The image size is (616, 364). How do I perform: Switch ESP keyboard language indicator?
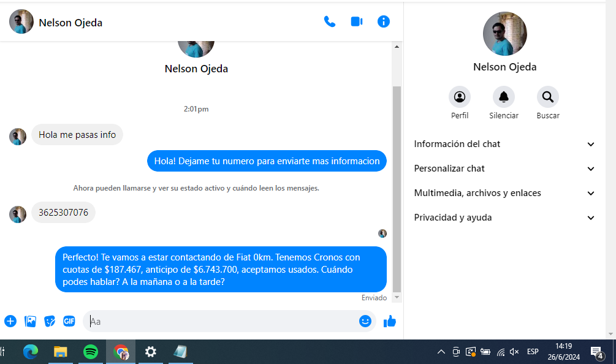pos(533,352)
